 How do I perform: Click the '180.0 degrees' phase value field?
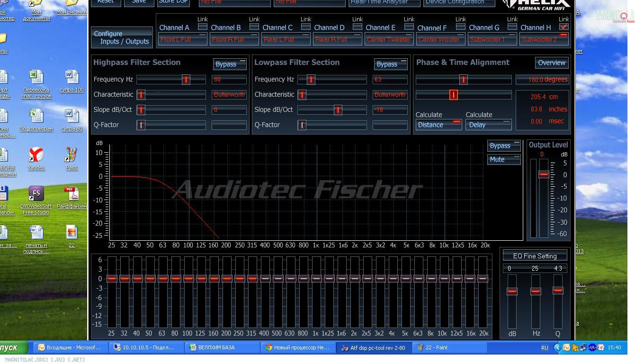[542, 80]
